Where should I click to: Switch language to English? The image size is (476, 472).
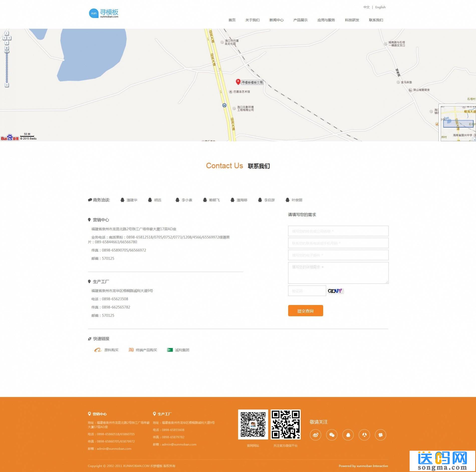[380, 7]
